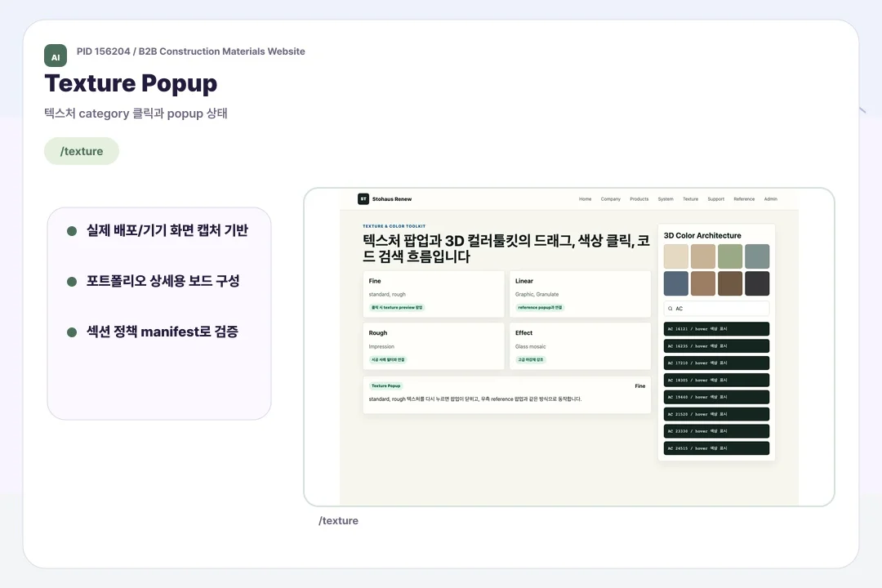This screenshot has height=588, width=882.
Task: Pick the slate blue color swatch
Action: coord(675,283)
